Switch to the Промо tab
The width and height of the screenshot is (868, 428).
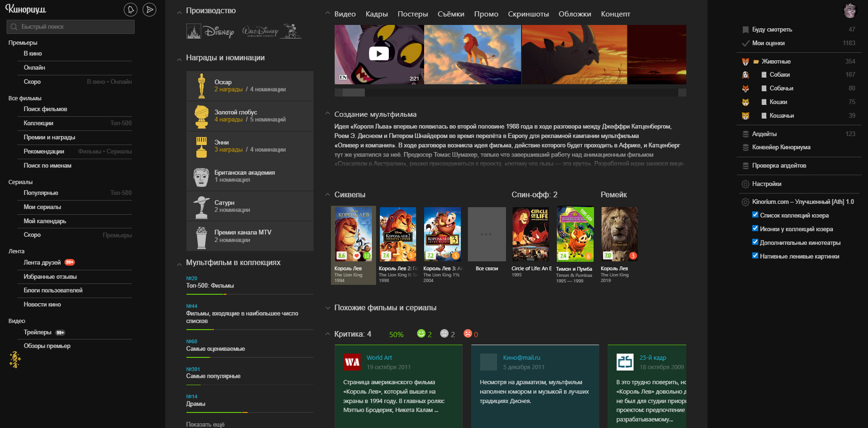point(486,14)
